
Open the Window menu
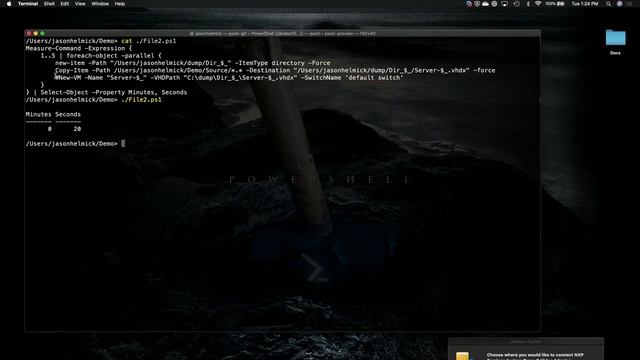click(x=100, y=4)
